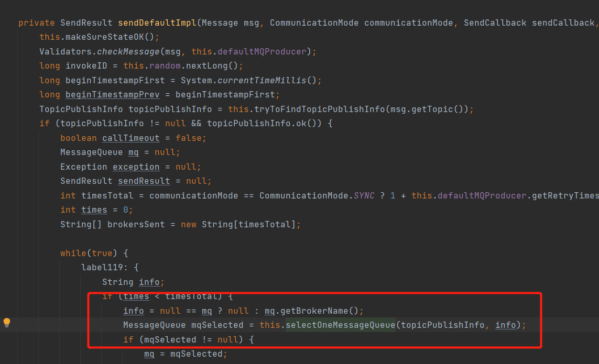Click the underlined sendResult variable
599x364 pixels.
click(144, 181)
